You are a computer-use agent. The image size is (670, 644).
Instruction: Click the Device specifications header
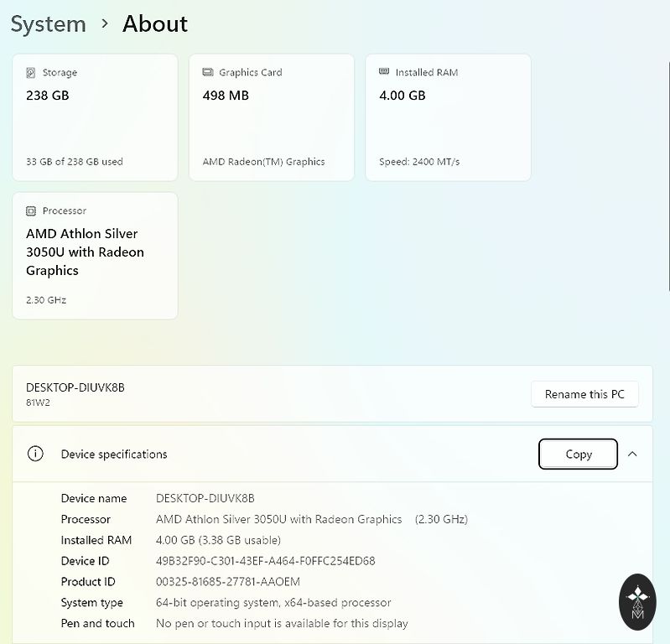(x=114, y=454)
